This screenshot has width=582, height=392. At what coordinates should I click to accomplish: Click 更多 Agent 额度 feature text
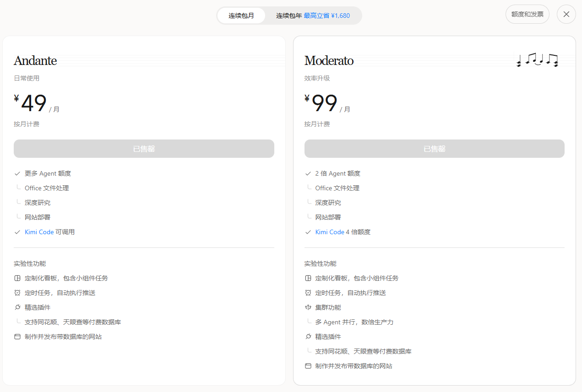click(x=48, y=173)
